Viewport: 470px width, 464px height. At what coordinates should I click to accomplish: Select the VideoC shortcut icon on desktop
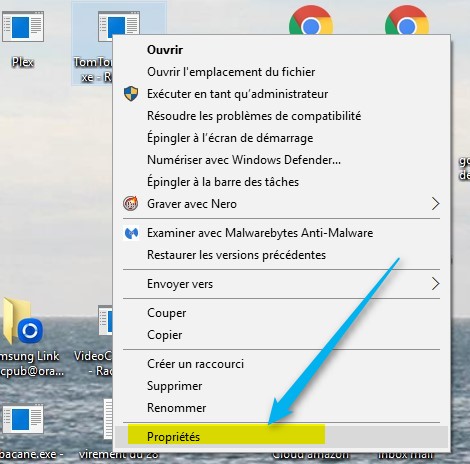tap(105, 320)
